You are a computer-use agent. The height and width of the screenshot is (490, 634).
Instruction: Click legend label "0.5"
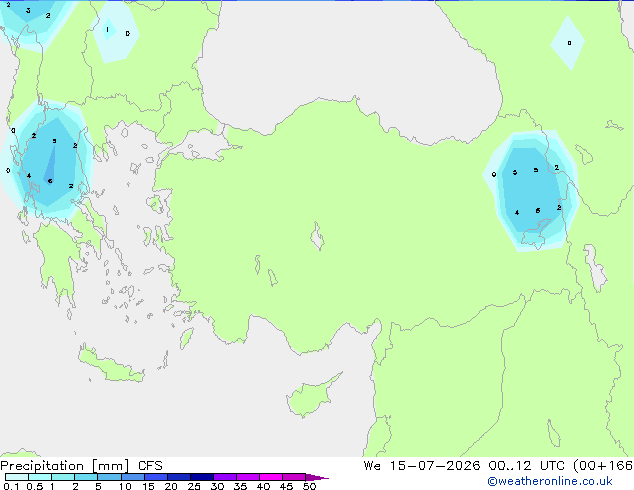(x=35, y=486)
